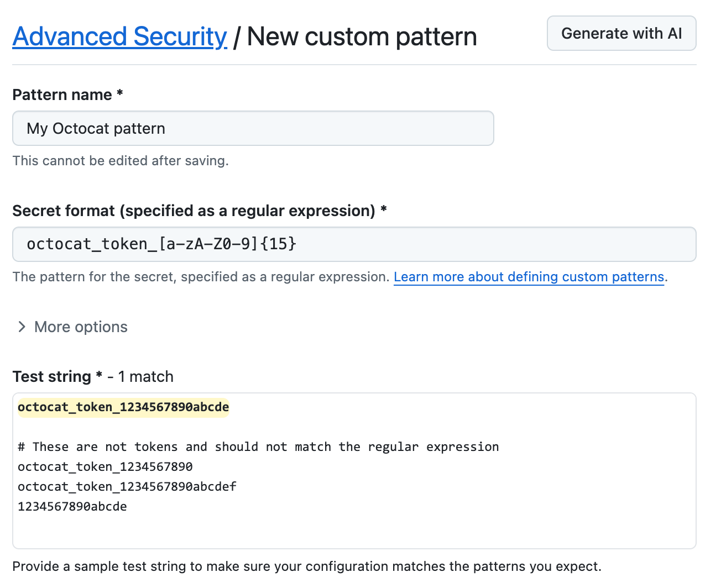Click the Secret format regex field
721x588 pixels.
pyautogui.click(x=354, y=244)
